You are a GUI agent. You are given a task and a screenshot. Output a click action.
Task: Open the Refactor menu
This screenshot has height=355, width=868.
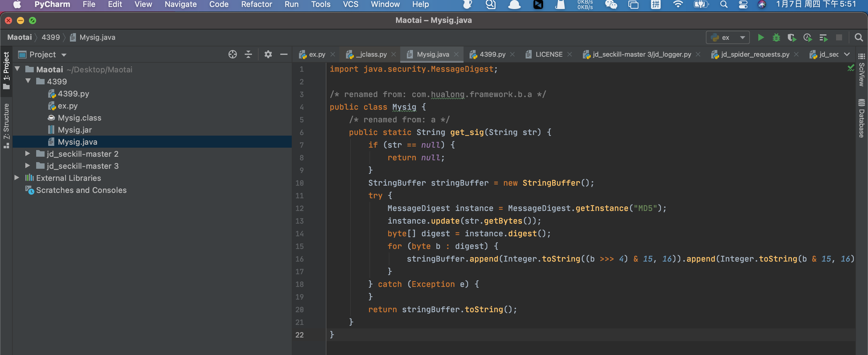pos(256,5)
